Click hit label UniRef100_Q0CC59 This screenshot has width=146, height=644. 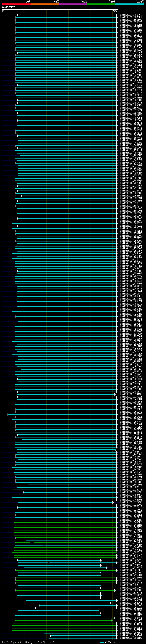[x=131, y=37]
